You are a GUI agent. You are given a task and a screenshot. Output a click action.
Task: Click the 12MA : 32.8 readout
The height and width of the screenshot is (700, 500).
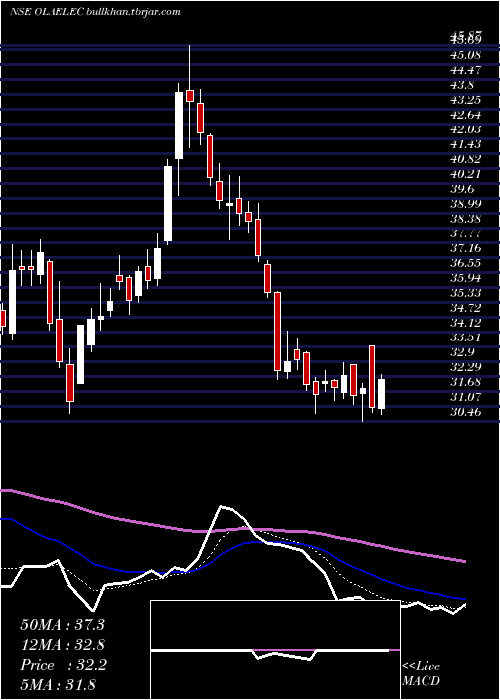point(63,645)
